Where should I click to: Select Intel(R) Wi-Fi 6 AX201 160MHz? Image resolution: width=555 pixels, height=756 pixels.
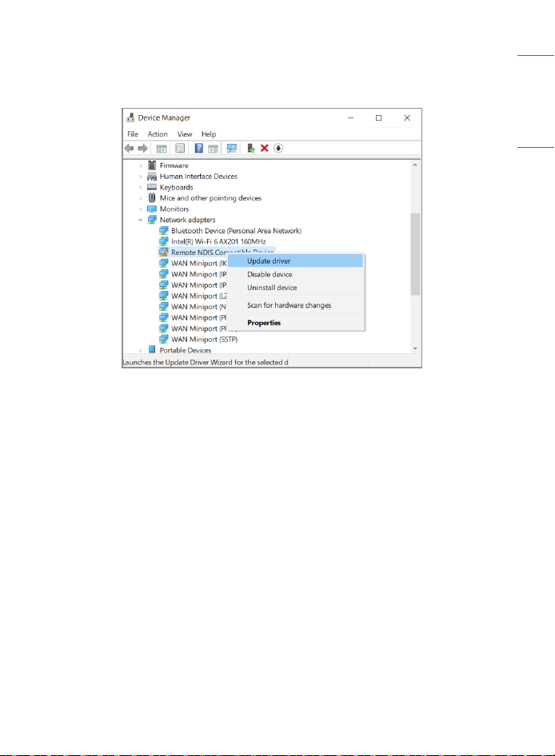[x=218, y=241]
